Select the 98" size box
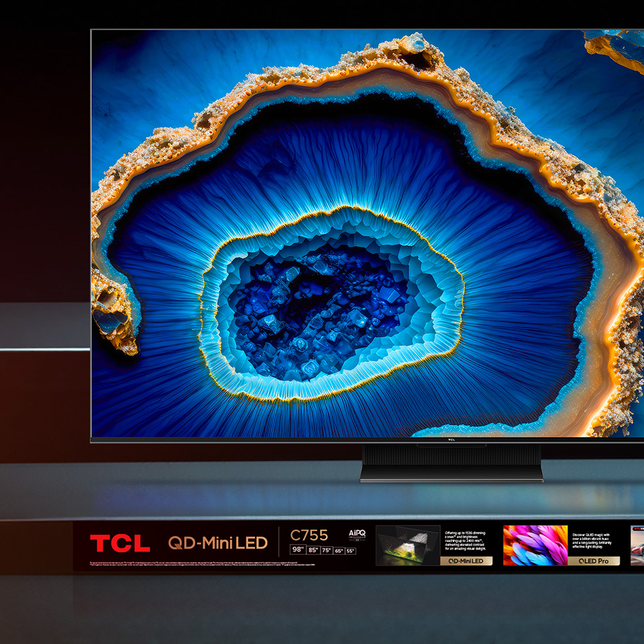 tap(297, 549)
